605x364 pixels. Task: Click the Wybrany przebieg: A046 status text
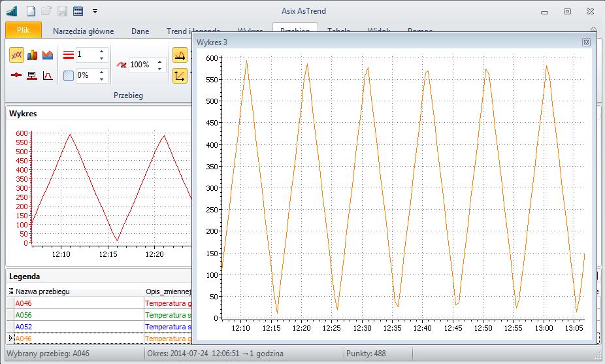[x=48, y=354]
